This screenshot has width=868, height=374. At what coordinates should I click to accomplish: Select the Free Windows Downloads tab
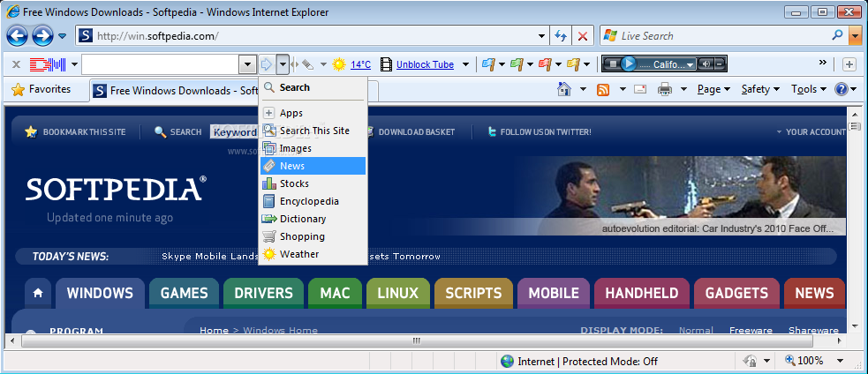click(x=177, y=91)
